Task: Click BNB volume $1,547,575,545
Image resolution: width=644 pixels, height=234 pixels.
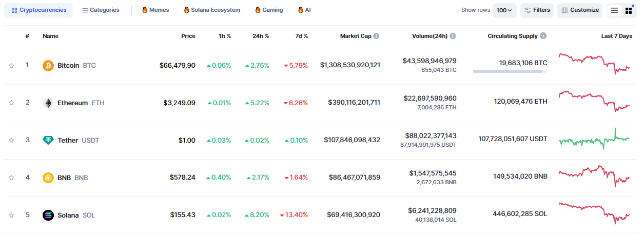Action: tap(433, 173)
